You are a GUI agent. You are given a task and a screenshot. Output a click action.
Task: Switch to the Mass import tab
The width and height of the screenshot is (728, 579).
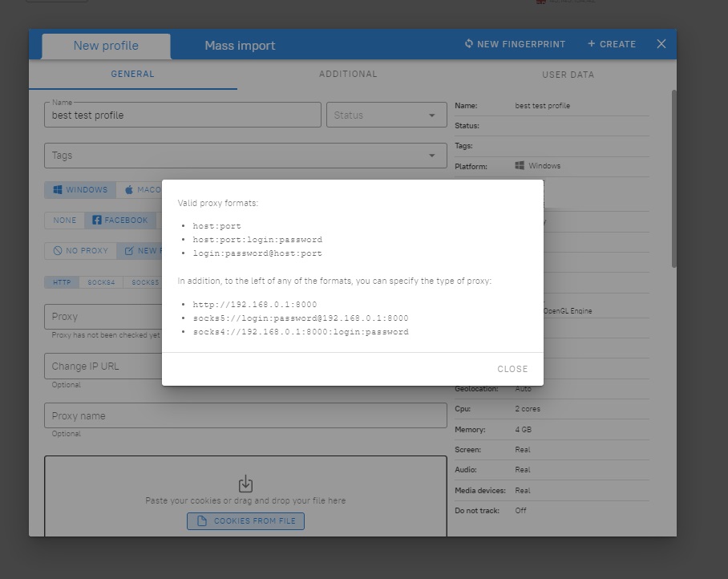point(240,45)
